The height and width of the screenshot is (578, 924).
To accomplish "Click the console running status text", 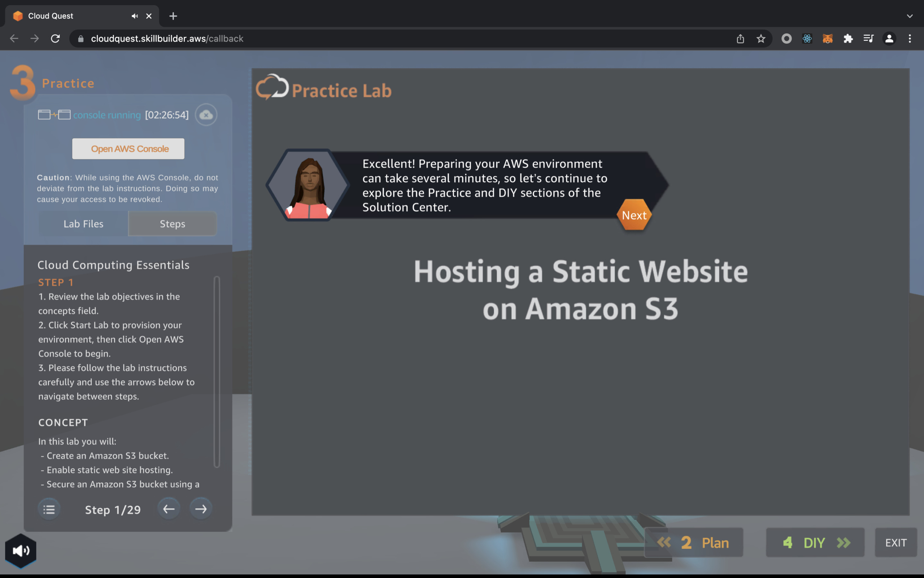I will pyautogui.click(x=107, y=115).
